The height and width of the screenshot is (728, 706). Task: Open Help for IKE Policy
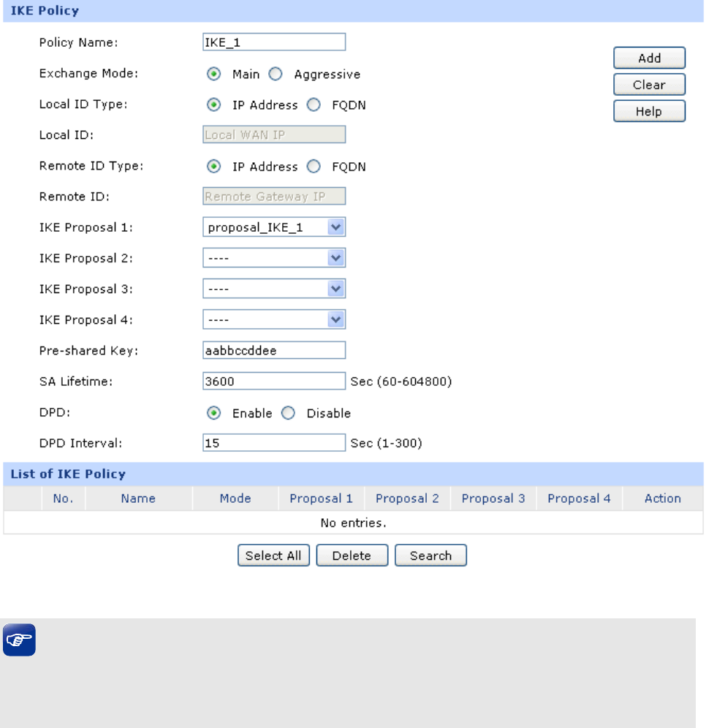pos(649,111)
